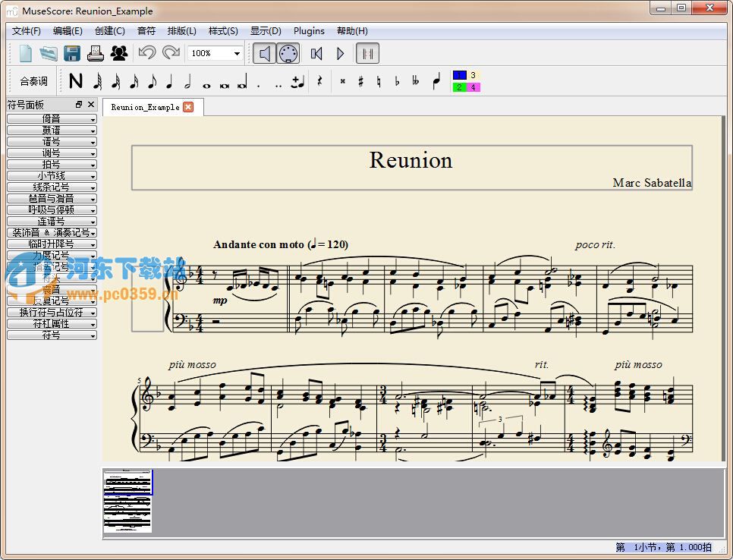This screenshot has width=733, height=560.
Task: Click the Undo icon
Action: [147, 53]
